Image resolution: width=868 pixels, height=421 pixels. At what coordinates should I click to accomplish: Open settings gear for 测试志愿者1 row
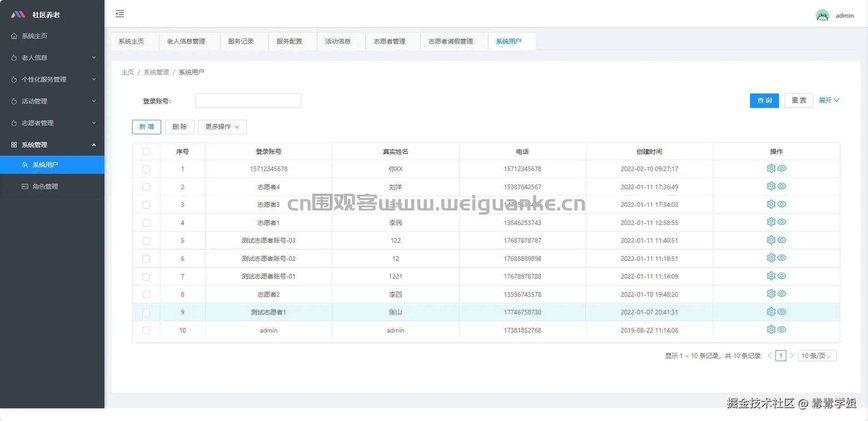pyautogui.click(x=771, y=312)
